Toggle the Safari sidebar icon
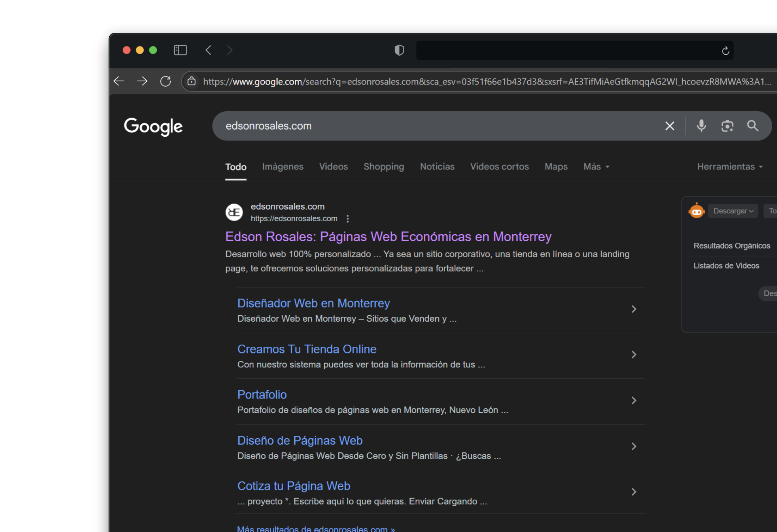Image resolution: width=777 pixels, height=532 pixels. point(180,50)
